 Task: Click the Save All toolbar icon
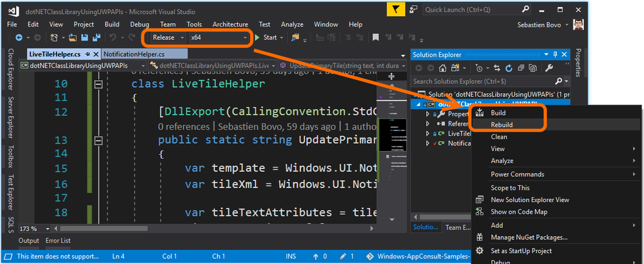click(97, 37)
